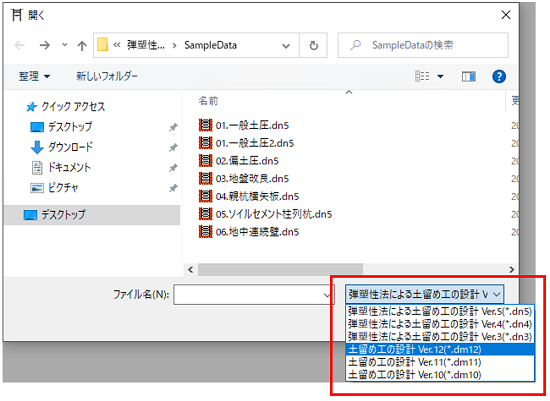Click the refresh button beside the address bar
The height and width of the screenshot is (401, 550).
click(x=314, y=45)
